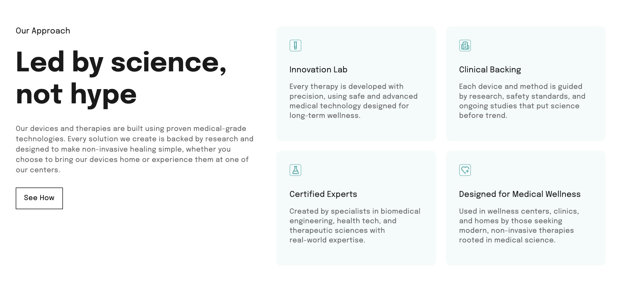Click the "Led by science," headline line
The image size is (644, 284).
pos(121,62)
